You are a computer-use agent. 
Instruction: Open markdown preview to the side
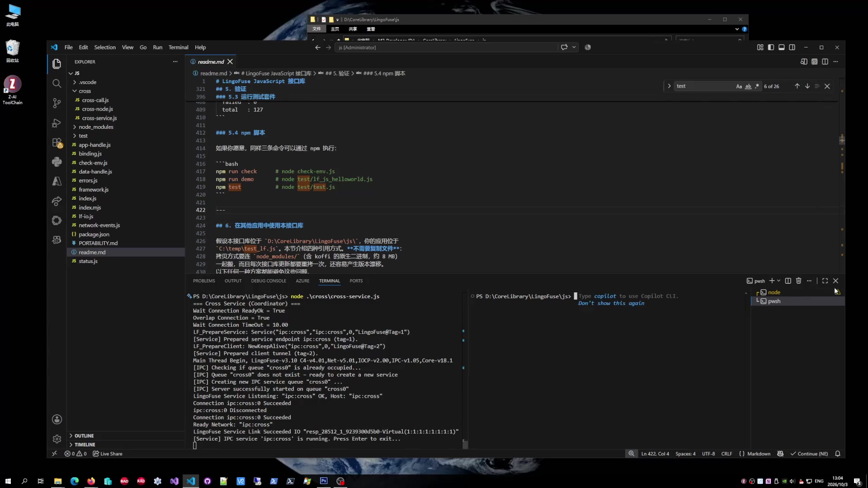coord(804,61)
